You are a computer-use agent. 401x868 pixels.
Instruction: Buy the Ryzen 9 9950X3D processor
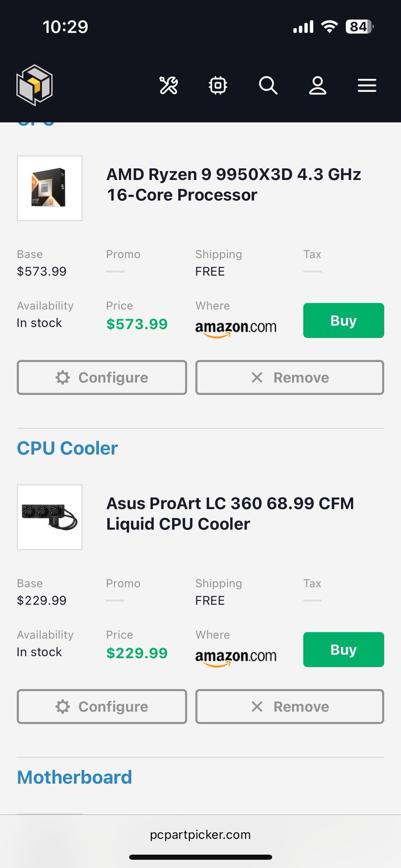point(343,320)
